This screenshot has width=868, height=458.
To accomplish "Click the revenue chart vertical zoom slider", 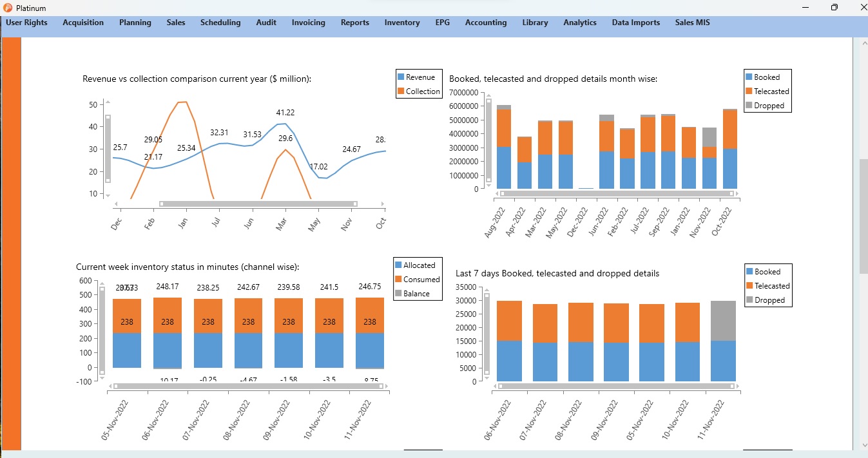I will [108, 149].
